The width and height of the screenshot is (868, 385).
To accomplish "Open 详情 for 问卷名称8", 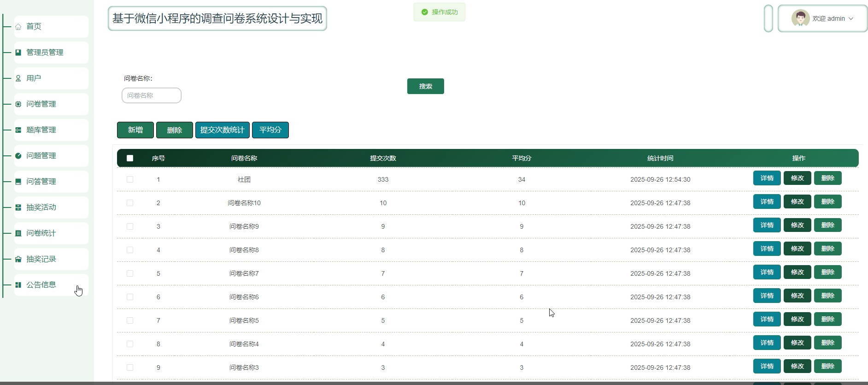I will pyautogui.click(x=767, y=249).
